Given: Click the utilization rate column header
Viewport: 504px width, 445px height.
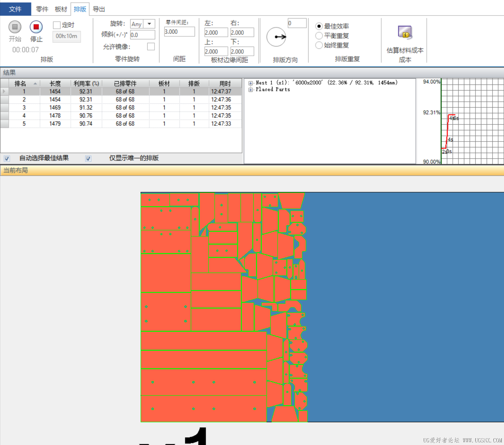Looking at the screenshot, I should pos(86,83).
